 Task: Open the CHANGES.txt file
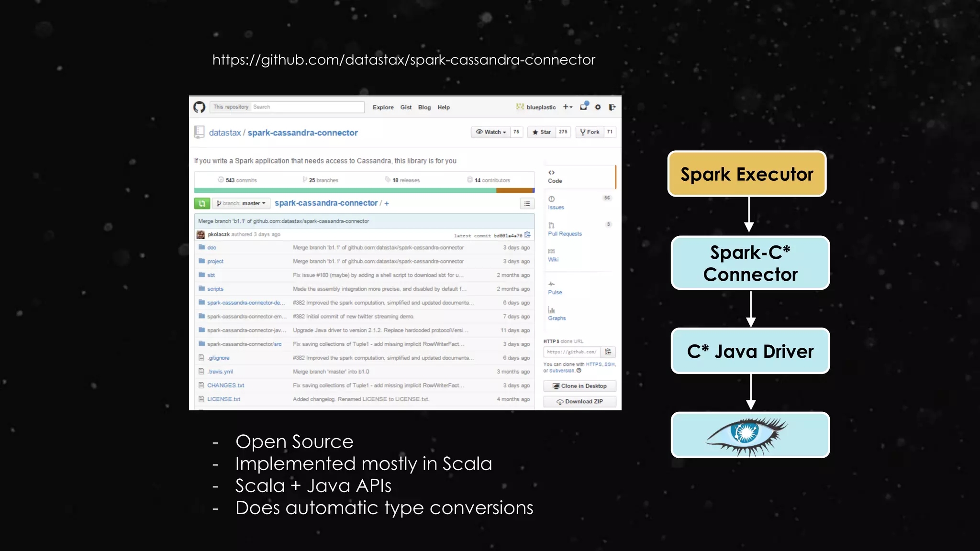coord(226,386)
